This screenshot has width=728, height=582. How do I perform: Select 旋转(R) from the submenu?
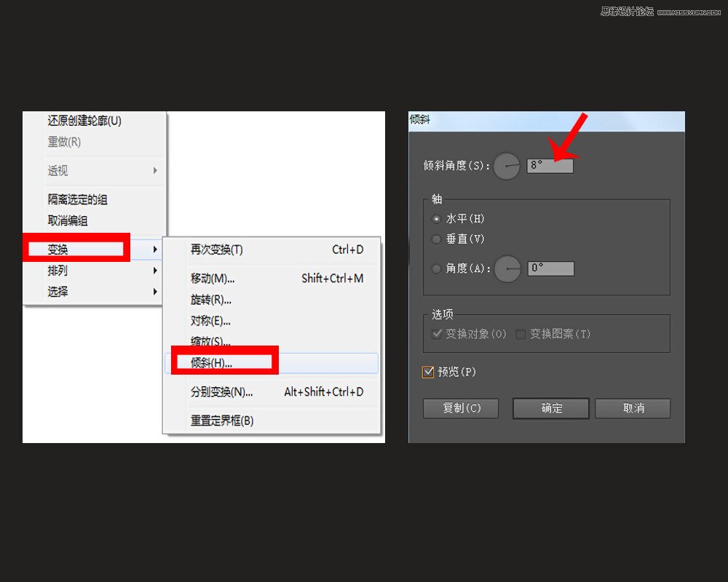coord(210,300)
